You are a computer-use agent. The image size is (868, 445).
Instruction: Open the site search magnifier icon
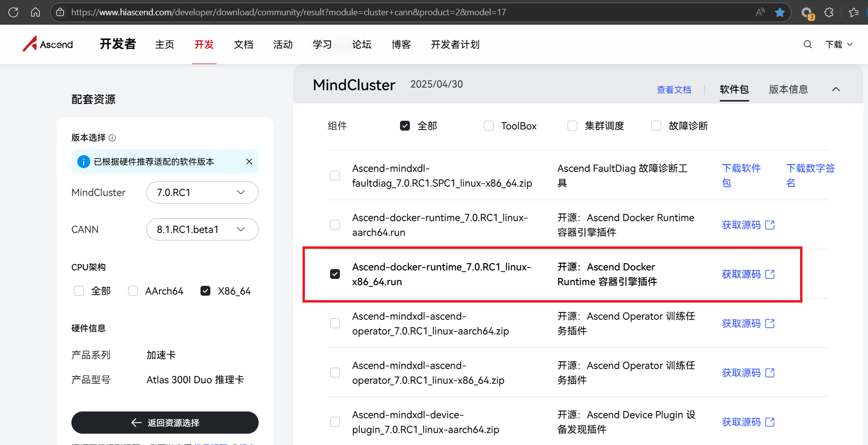807,44
